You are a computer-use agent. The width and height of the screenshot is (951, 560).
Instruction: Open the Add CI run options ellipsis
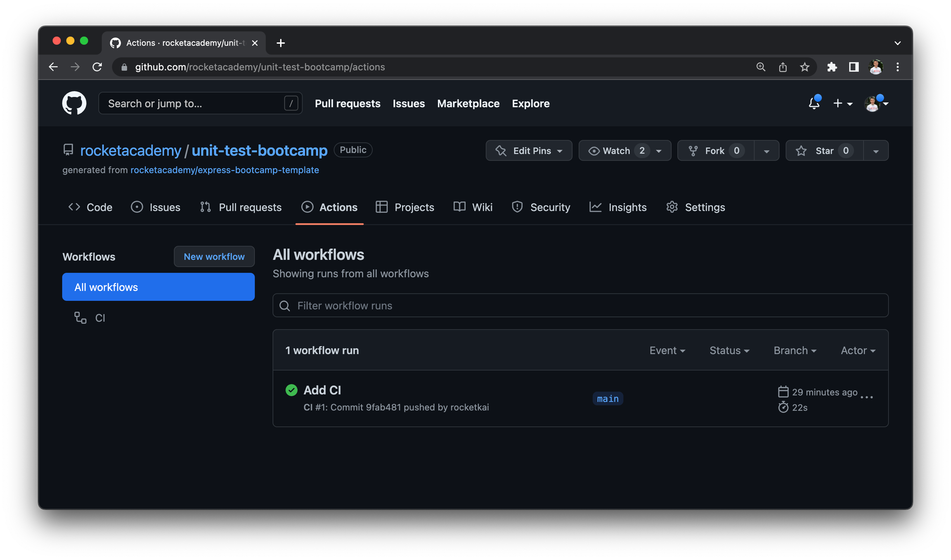pos(867,397)
